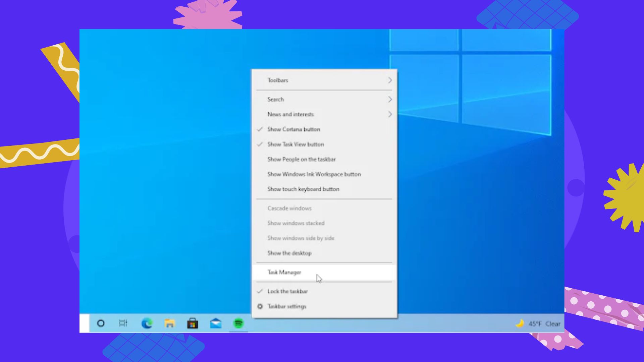The image size is (644, 362).
Task: Expand the Search submenu arrow
Action: pos(390,99)
